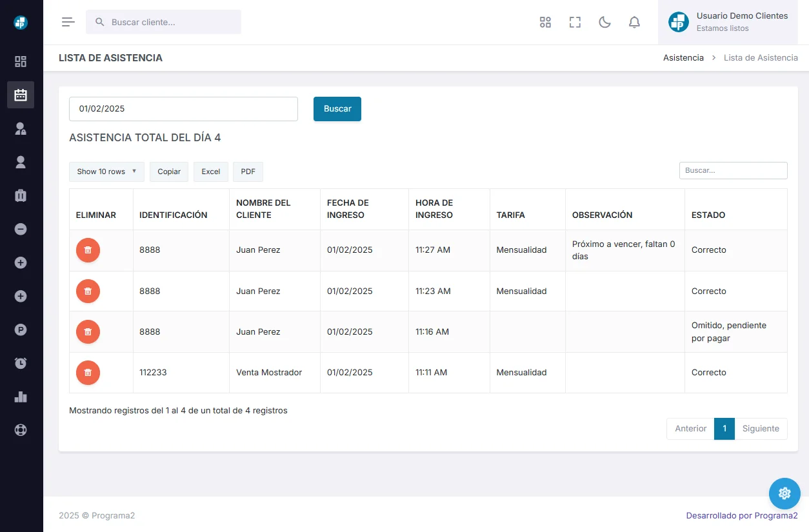Toggle the sidebar with the hamburger icon
The height and width of the screenshot is (532, 809).
click(68, 22)
